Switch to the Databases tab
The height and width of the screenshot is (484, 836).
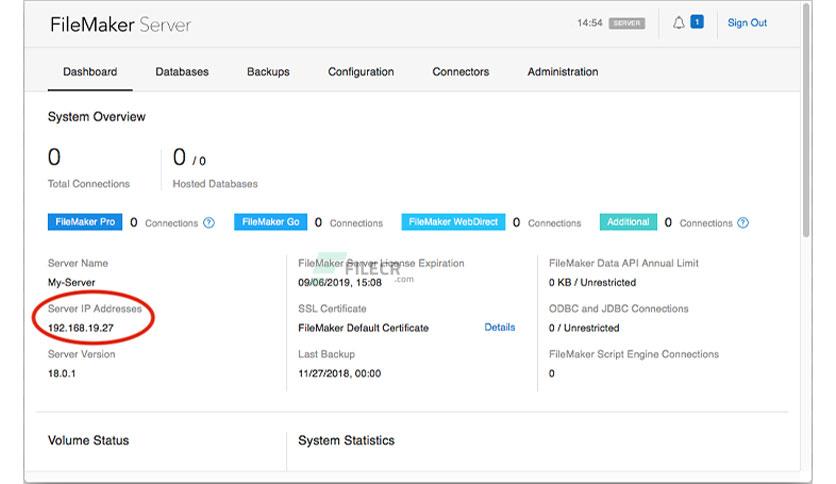point(182,71)
